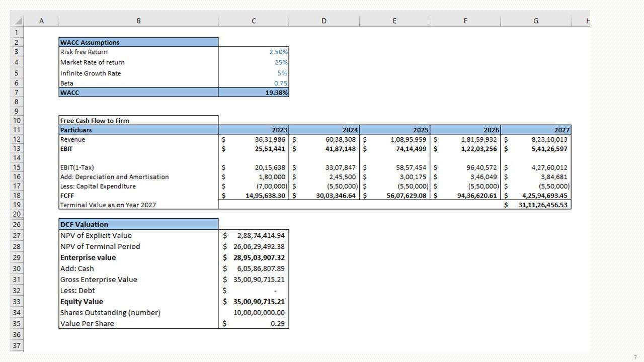Select row 7 header
The width and height of the screenshot is (644, 362).
point(16,93)
